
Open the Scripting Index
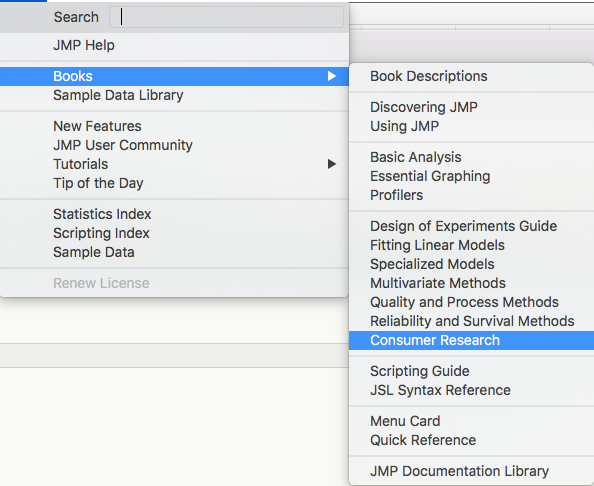coord(174,233)
